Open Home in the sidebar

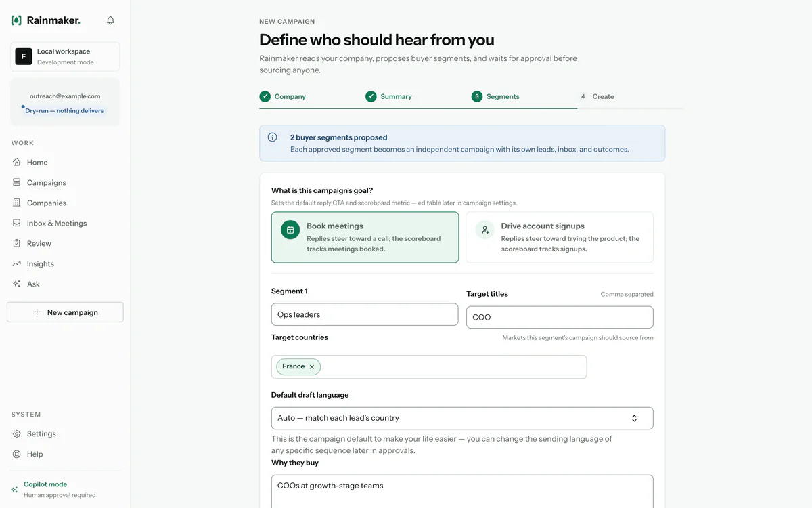[x=65, y=162]
